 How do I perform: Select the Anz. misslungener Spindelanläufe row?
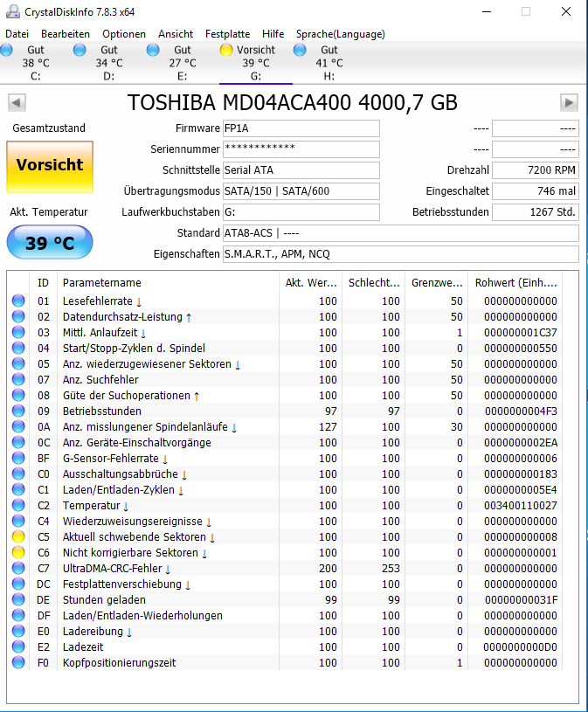[x=286, y=427]
